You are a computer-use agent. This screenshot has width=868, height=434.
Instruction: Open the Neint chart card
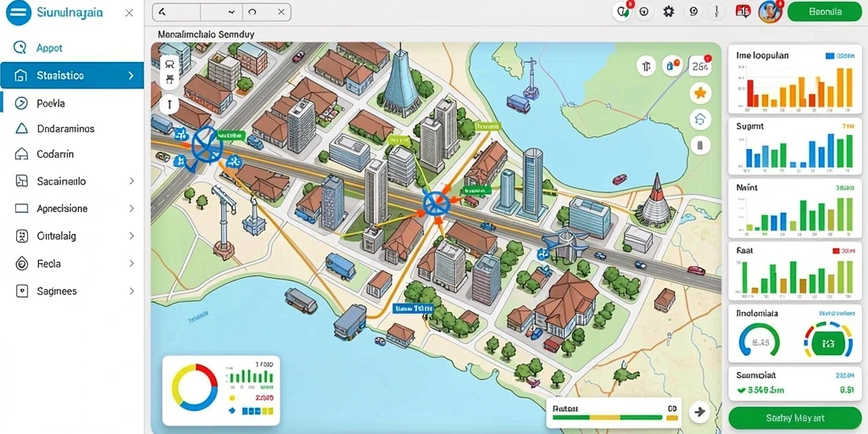[794, 209]
